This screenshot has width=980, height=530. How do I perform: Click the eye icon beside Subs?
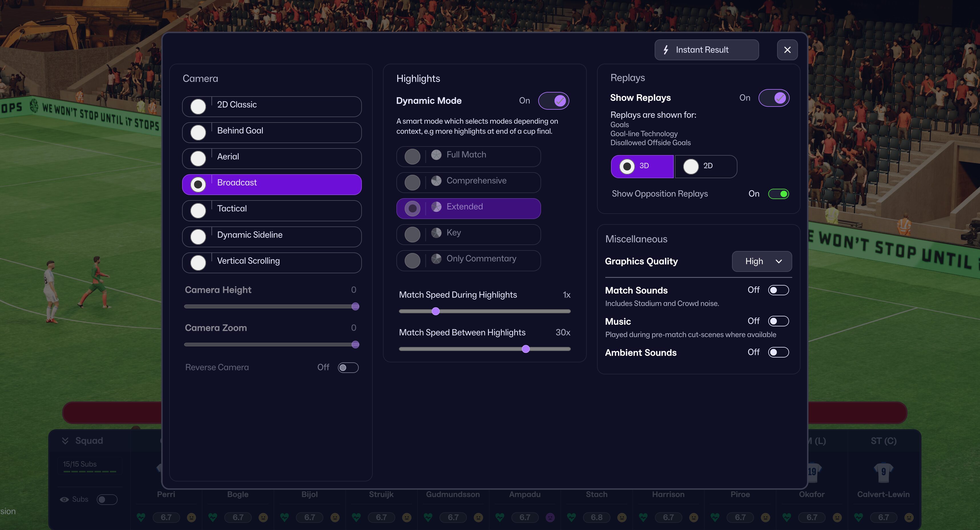click(64, 499)
